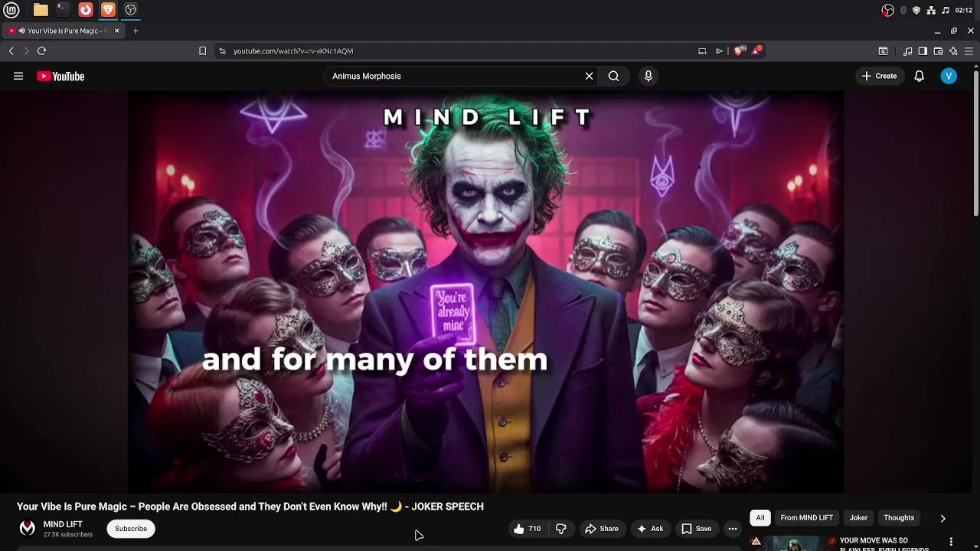This screenshot has height=551, width=980.
Task: Share this video
Action: (x=601, y=529)
